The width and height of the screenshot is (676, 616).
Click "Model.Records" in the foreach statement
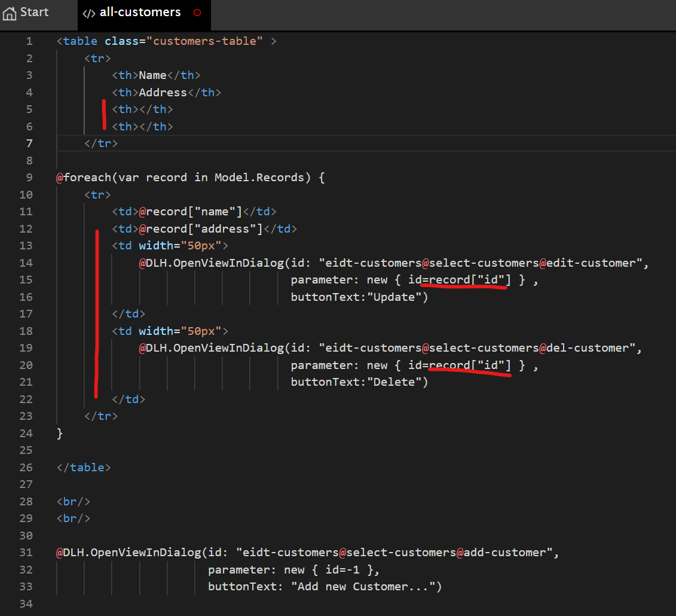pyautogui.click(x=259, y=177)
